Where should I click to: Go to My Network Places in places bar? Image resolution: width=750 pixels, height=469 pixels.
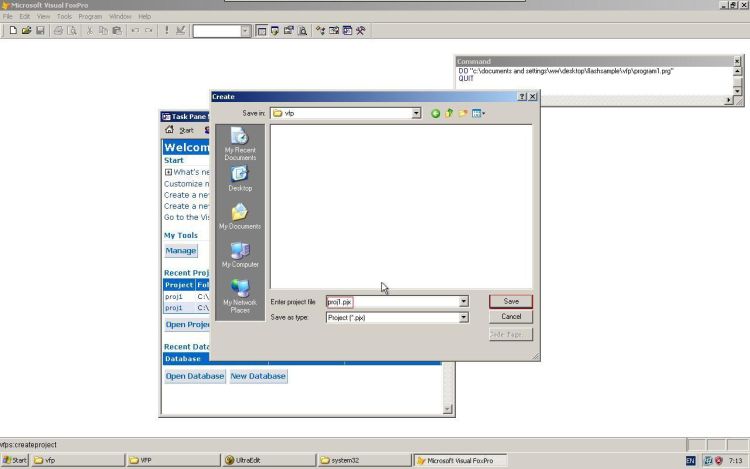(240, 296)
